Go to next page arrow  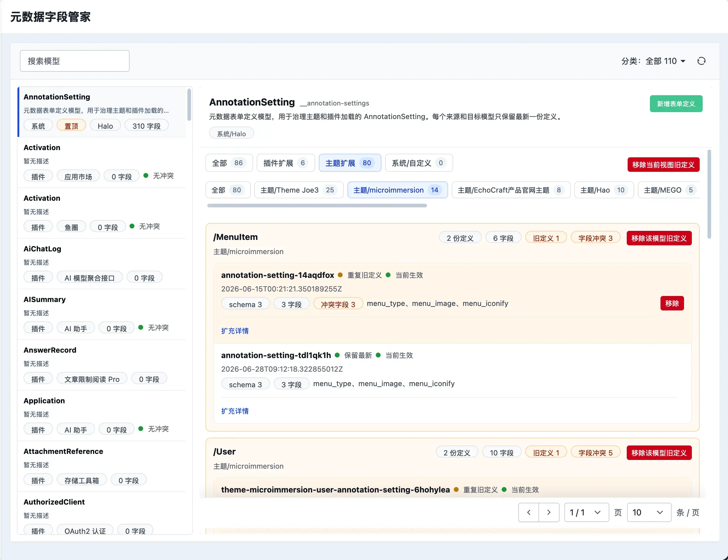549,512
